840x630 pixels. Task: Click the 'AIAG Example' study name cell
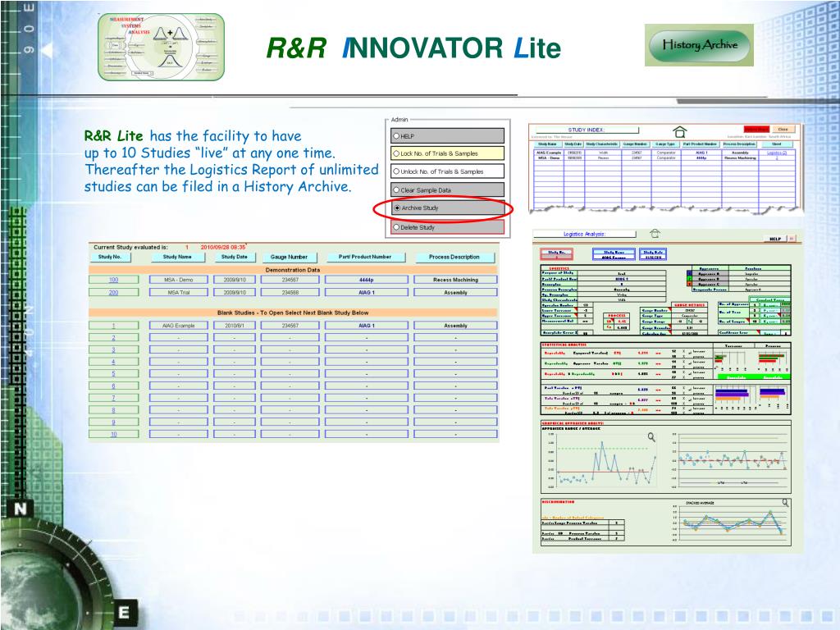point(178,326)
